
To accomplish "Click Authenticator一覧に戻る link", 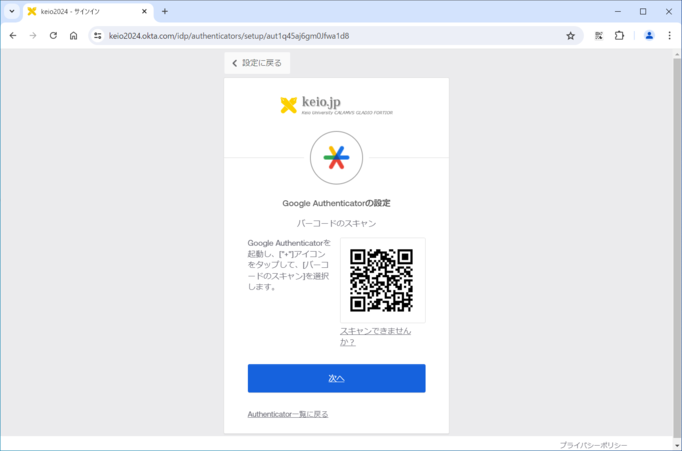I will coord(288,413).
